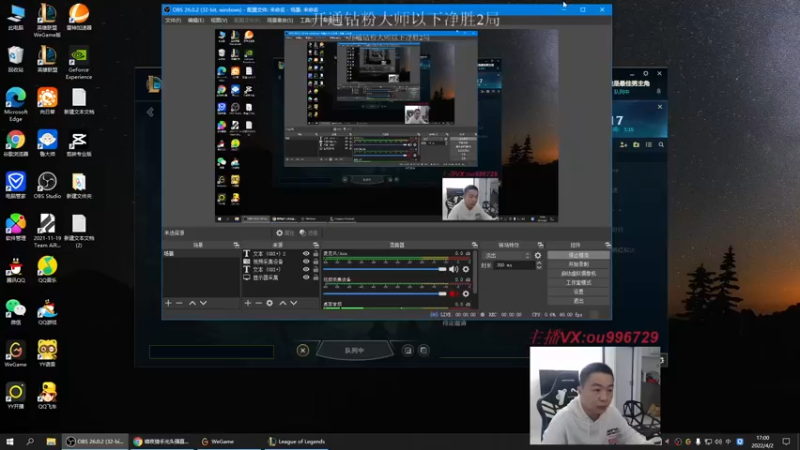Open Chrome browser desktop shortcut
Viewport: 800px width, 450px height.
15,143
